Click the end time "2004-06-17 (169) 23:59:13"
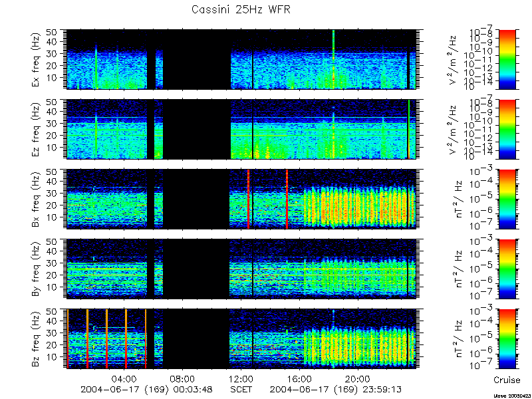The width and height of the screenshot is (532, 399). click(x=336, y=390)
